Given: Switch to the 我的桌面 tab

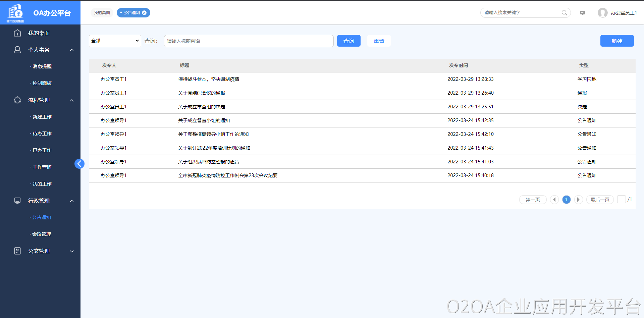Looking at the screenshot, I should 102,13.
